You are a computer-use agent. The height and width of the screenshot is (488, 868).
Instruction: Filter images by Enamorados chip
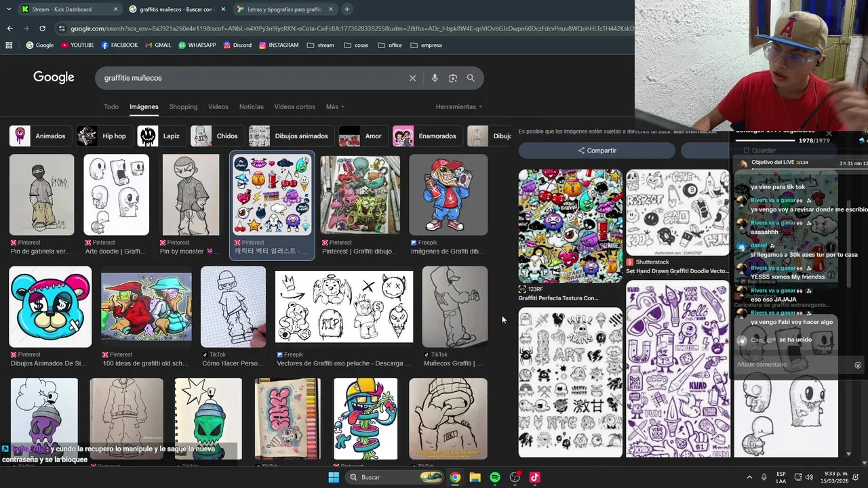point(427,136)
